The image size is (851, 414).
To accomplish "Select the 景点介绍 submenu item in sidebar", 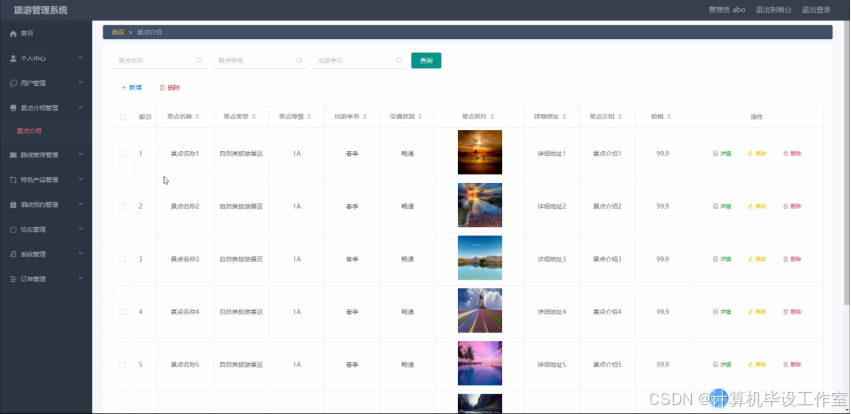I will pos(29,131).
